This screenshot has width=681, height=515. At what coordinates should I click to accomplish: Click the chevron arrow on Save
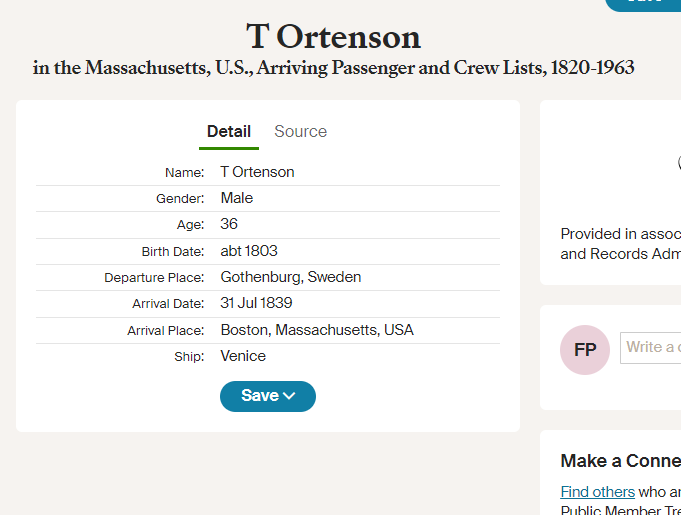(x=290, y=396)
